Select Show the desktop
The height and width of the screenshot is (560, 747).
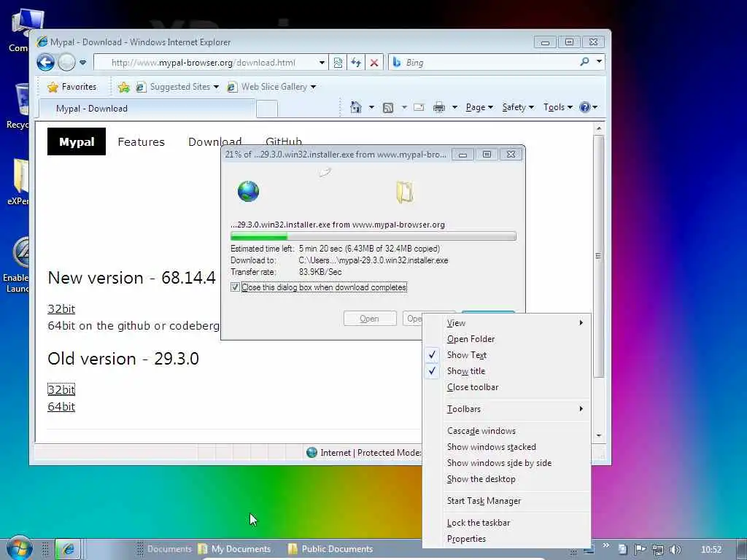(x=507, y=479)
